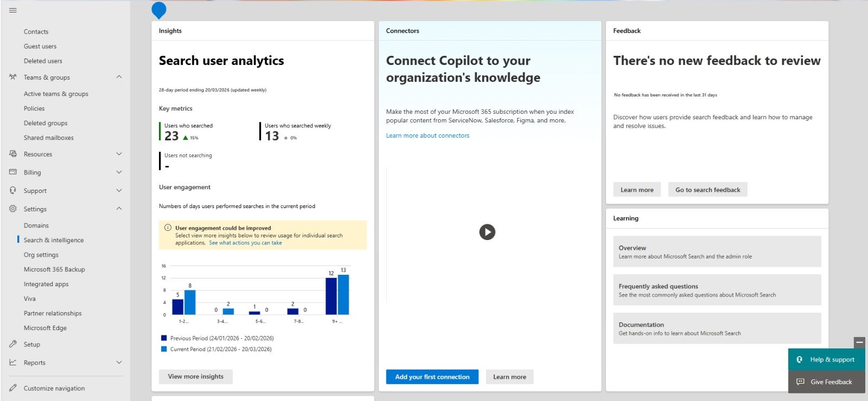This screenshot has width=868, height=401.
Task: Collapse the Teams & groups section
Action: (x=119, y=77)
